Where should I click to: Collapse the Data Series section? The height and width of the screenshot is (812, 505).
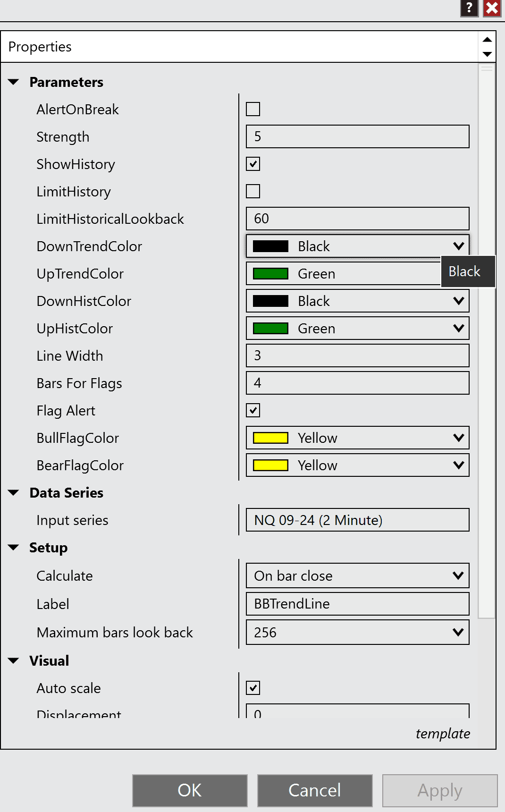(x=14, y=493)
